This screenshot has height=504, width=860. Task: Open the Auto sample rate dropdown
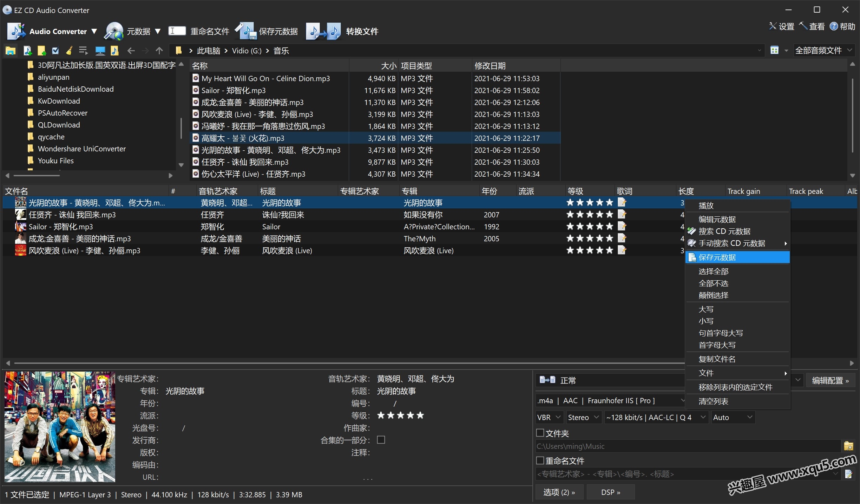733,417
